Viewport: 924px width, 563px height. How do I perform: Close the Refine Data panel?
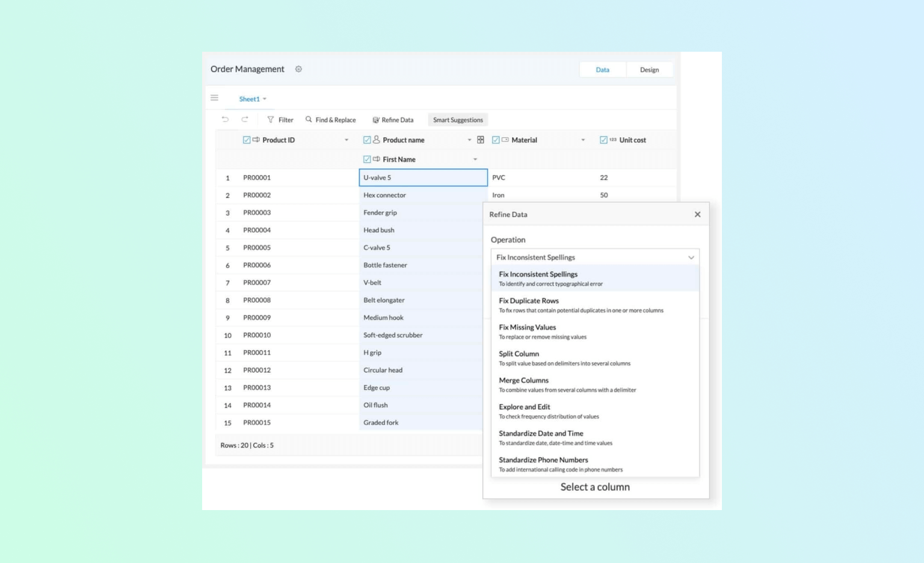[x=698, y=214]
